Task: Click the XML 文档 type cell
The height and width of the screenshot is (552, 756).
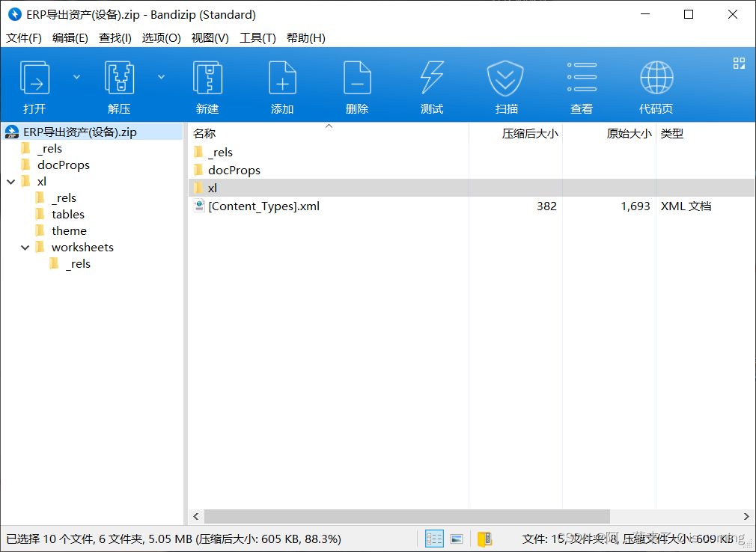Action: (686, 206)
